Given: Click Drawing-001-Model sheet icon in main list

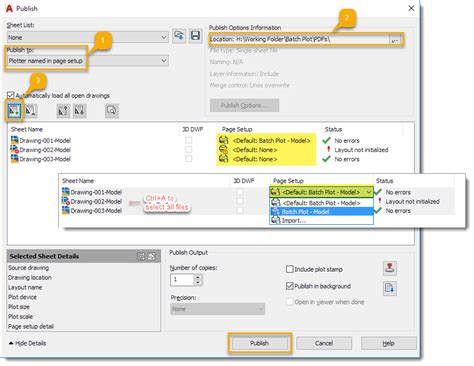Looking at the screenshot, I should pyautogui.click(x=15, y=140).
